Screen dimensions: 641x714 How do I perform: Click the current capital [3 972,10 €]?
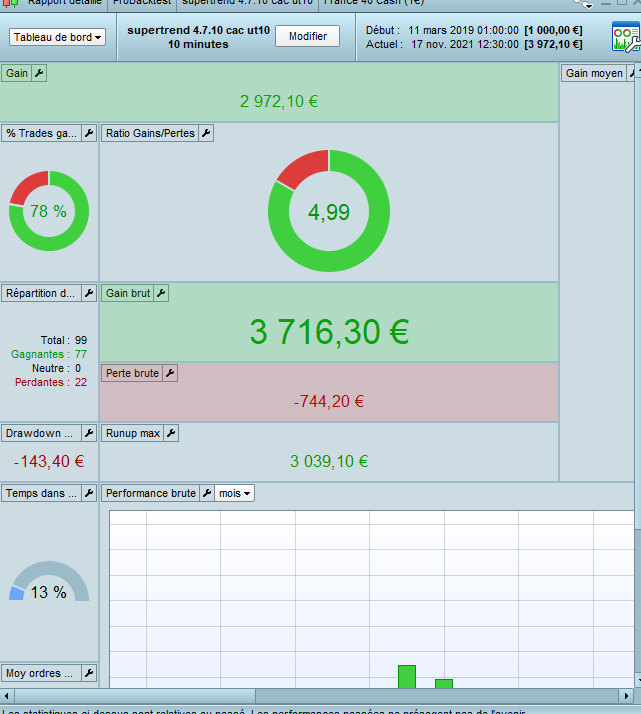pos(553,44)
